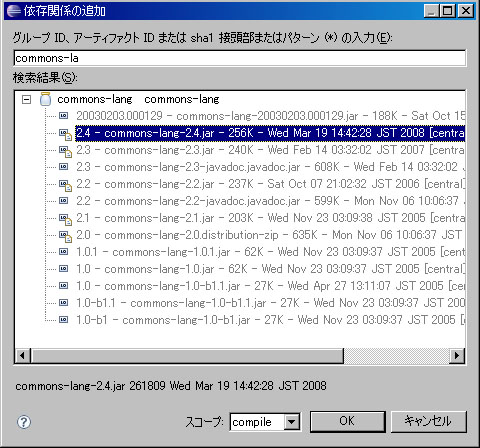This screenshot has height=448, width=480.
Task: Close the dialog with X button
Action: click(466, 11)
